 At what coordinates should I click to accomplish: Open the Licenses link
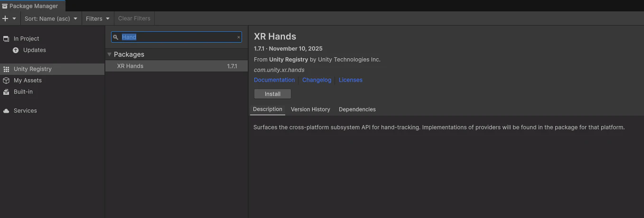coord(351,80)
